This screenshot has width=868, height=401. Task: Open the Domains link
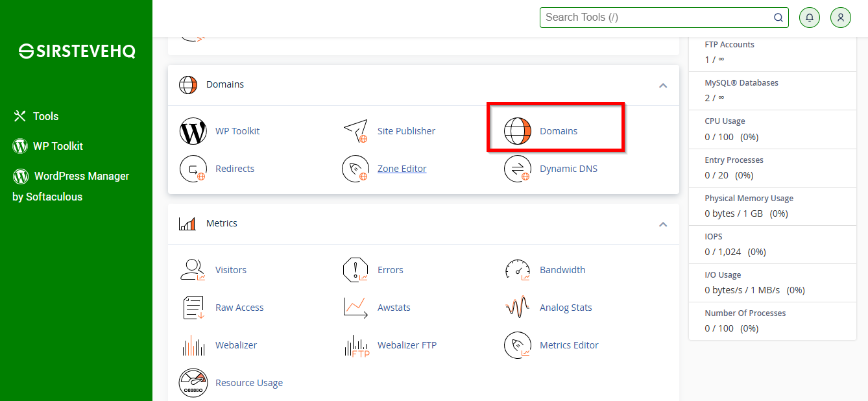point(559,131)
